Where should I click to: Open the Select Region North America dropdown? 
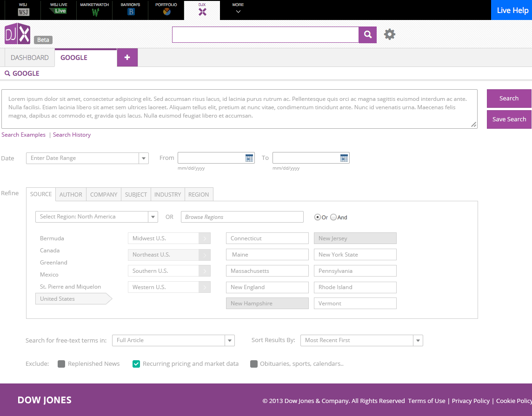(x=97, y=217)
